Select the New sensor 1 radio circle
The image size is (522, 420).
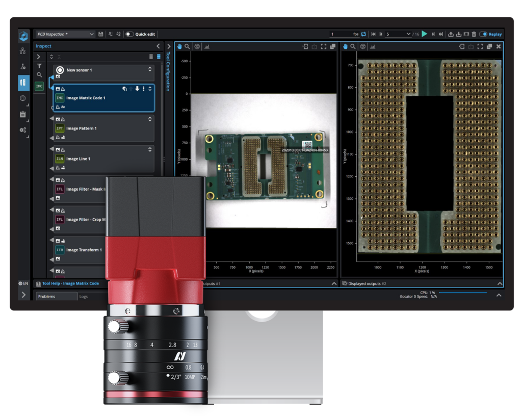click(x=60, y=70)
